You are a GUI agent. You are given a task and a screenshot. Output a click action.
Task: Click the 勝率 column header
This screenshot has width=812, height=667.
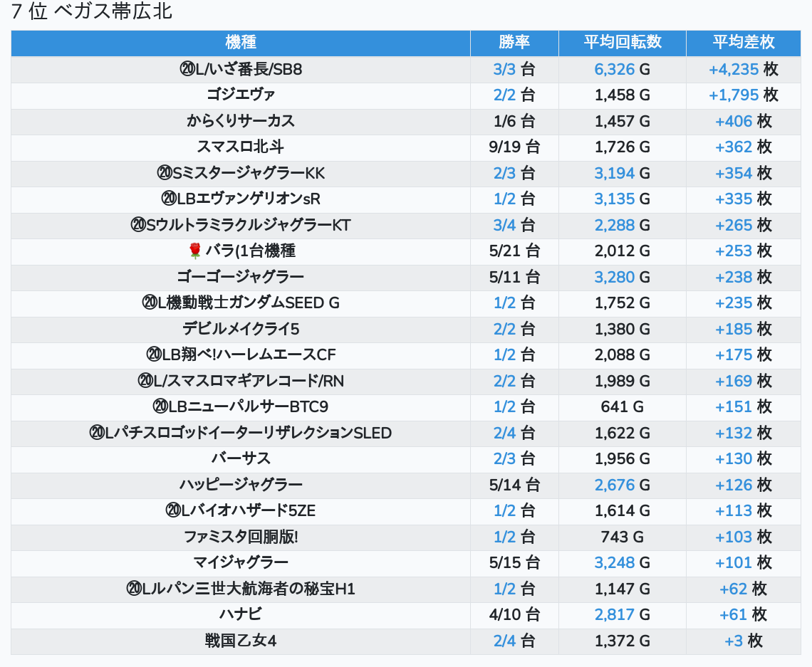point(514,43)
